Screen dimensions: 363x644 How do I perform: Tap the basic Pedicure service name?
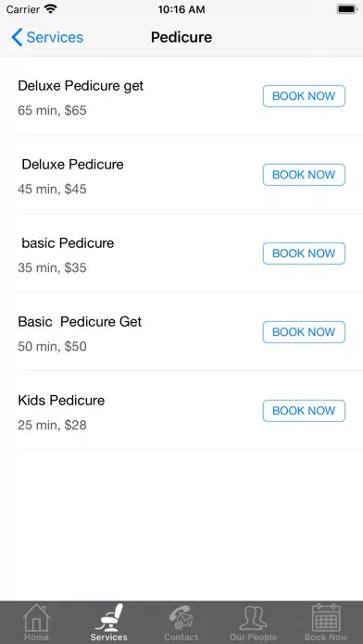[68, 242]
